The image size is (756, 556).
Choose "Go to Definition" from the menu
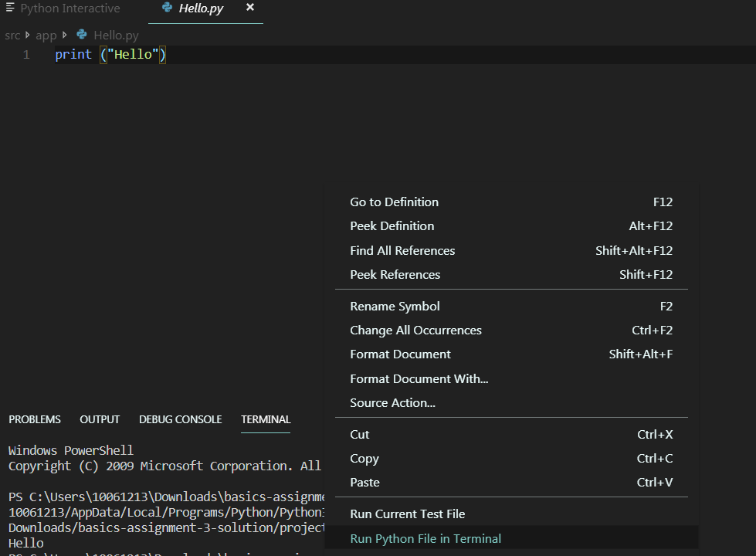394,202
